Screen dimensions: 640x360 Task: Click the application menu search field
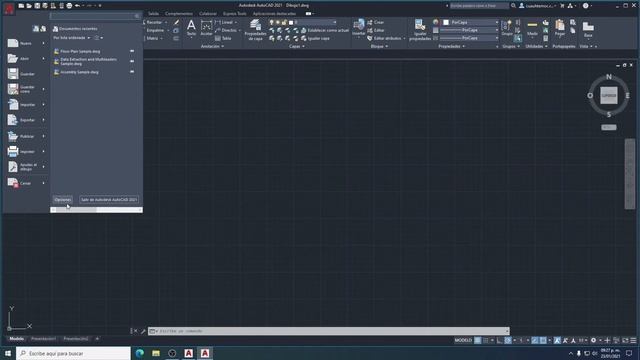pyautogui.click(x=95, y=16)
